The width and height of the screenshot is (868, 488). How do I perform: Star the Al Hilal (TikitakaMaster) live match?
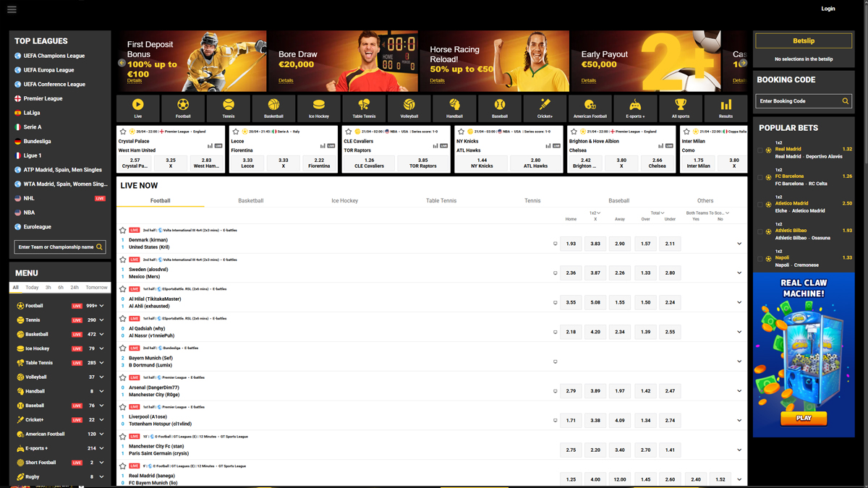coord(123,289)
